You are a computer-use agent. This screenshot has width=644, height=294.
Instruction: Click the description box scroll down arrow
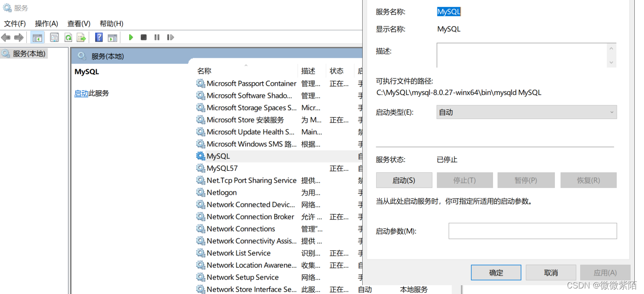pyautogui.click(x=611, y=62)
